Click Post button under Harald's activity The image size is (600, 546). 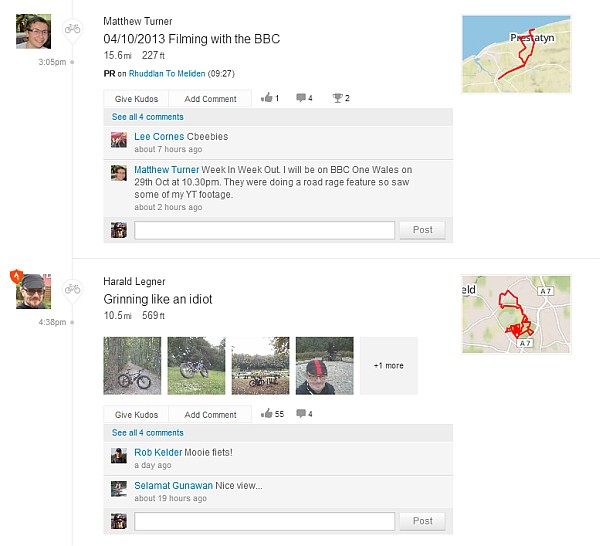422,521
